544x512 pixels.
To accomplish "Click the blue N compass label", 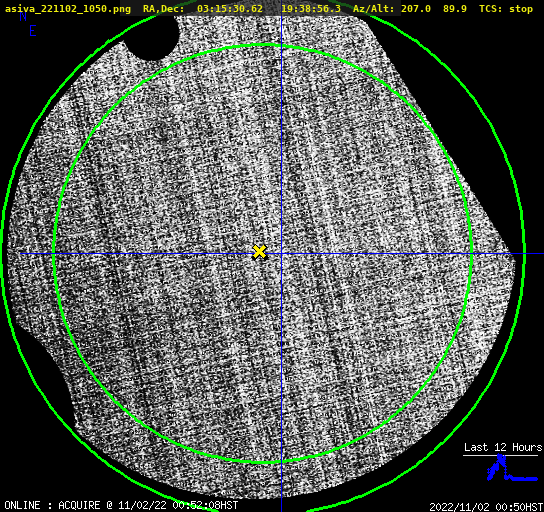I will click(x=23, y=16).
